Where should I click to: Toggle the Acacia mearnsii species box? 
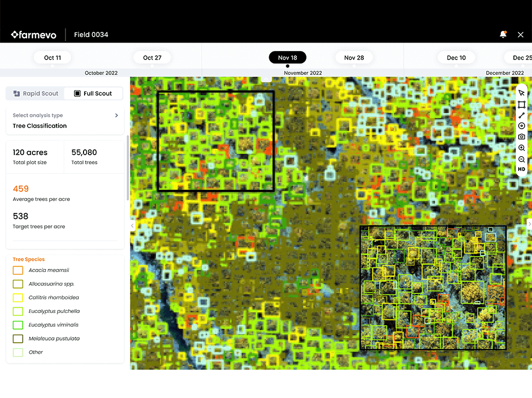point(18,270)
